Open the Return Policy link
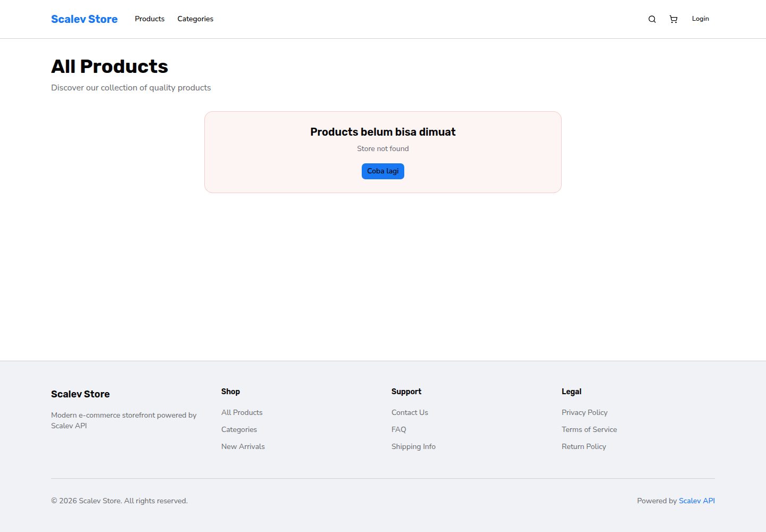The height and width of the screenshot is (532, 766). [584, 446]
